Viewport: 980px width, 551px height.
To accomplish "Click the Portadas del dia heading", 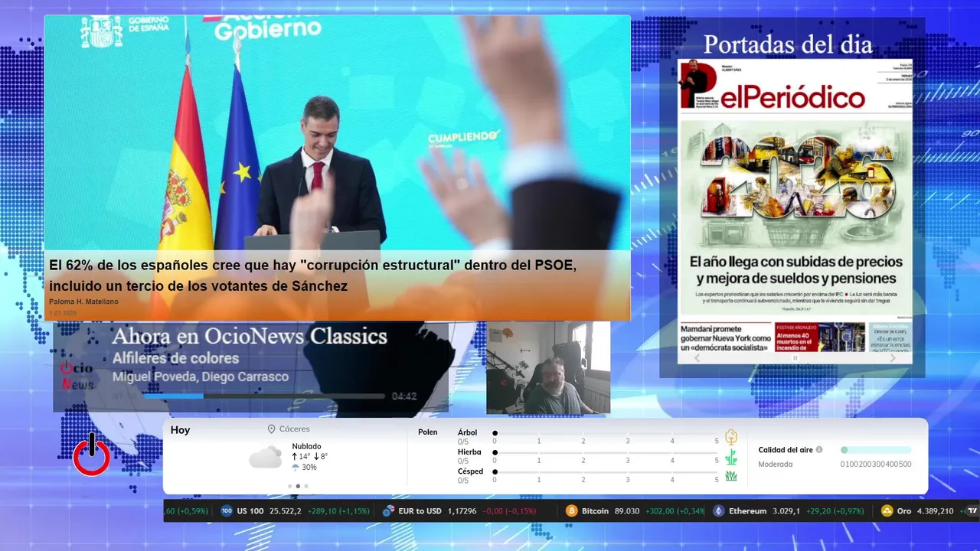I will [788, 44].
